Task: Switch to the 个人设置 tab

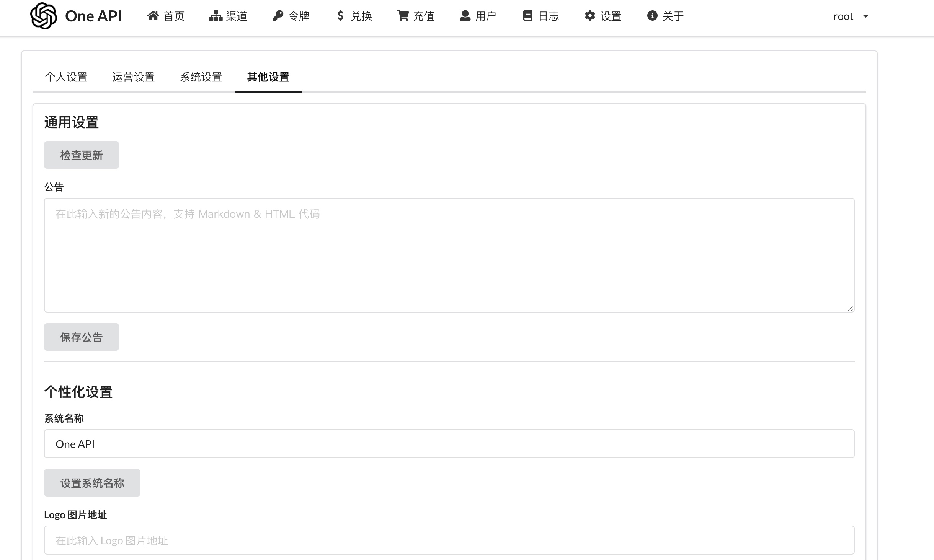Action: pyautogui.click(x=66, y=77)
